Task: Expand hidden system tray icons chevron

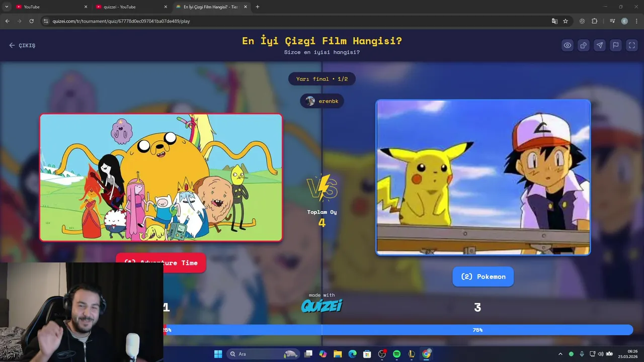Action: pyautogui.click(x=560, y=354)
